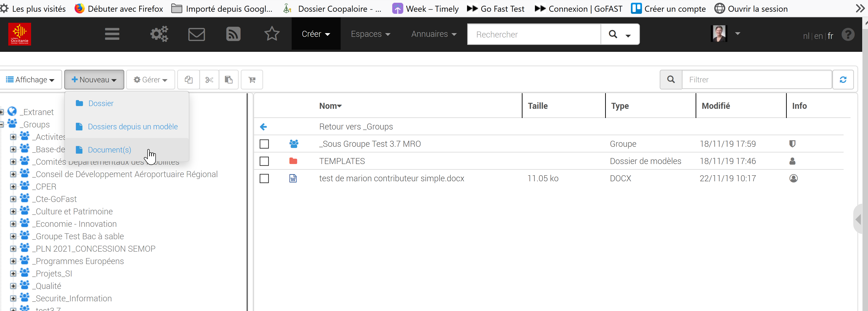Viewport: 868px width, 311px height.
Task: Click the cart icon in toolbar
Action: 252,80
